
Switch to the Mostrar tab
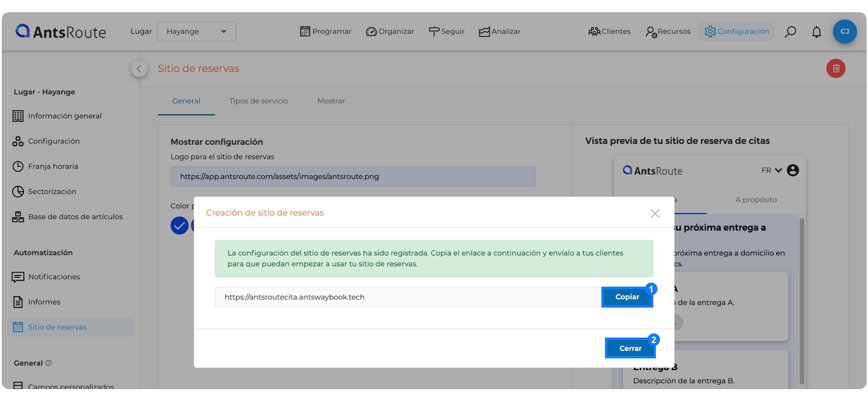[331, 101]
